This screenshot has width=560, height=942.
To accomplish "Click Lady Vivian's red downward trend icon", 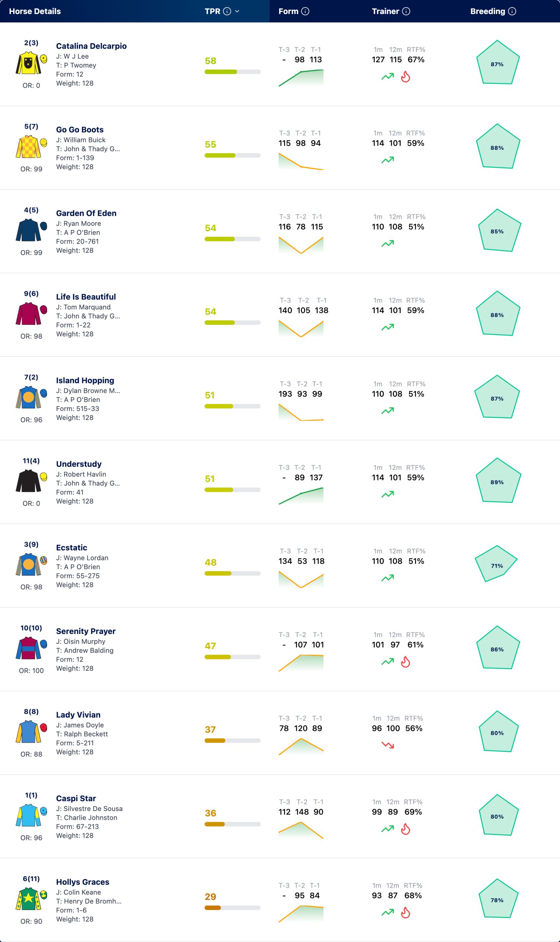I will tap(388, 745).
